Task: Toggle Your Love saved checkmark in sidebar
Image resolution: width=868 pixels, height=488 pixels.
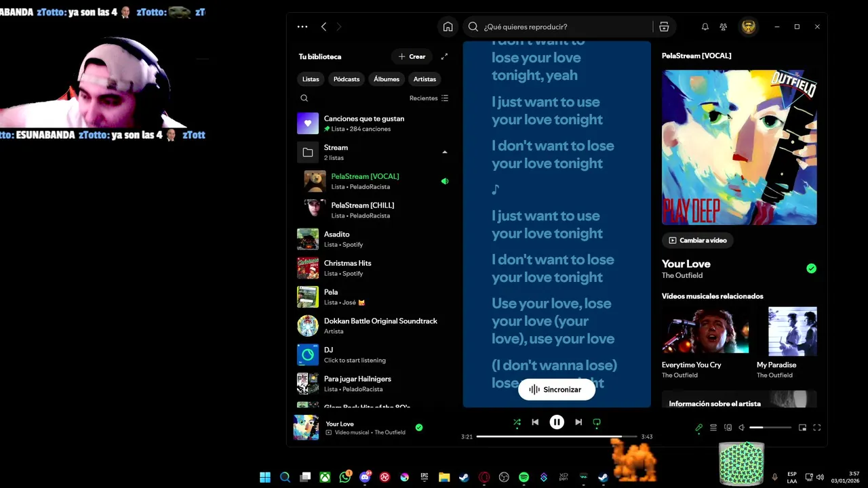Action: pyautogui.click(x=811, y=268)
